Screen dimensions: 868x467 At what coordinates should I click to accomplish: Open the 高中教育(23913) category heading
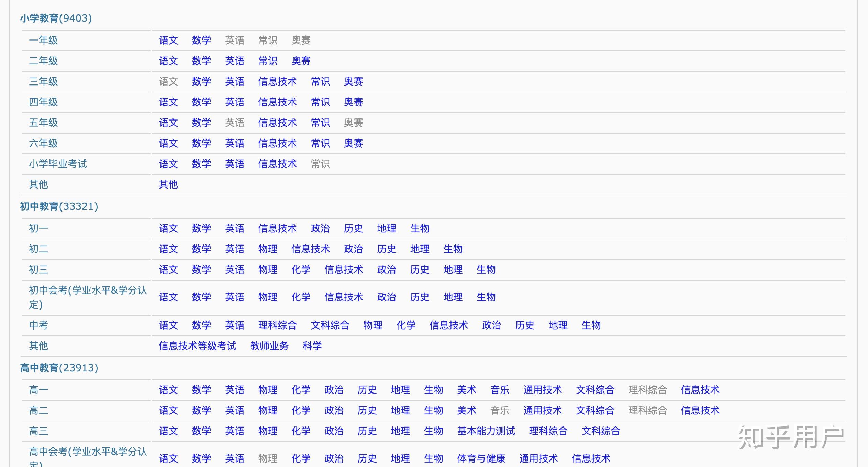[59, 368]
